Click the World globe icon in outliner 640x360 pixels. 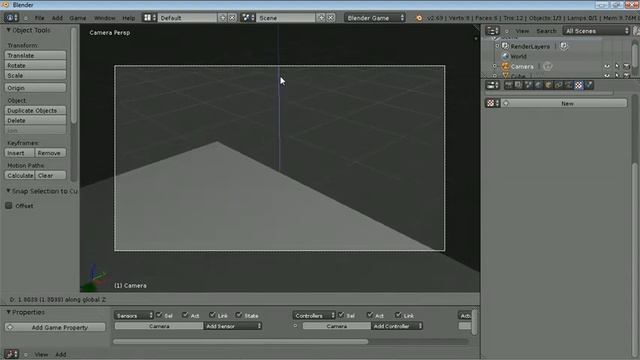[x=505, y=56]
